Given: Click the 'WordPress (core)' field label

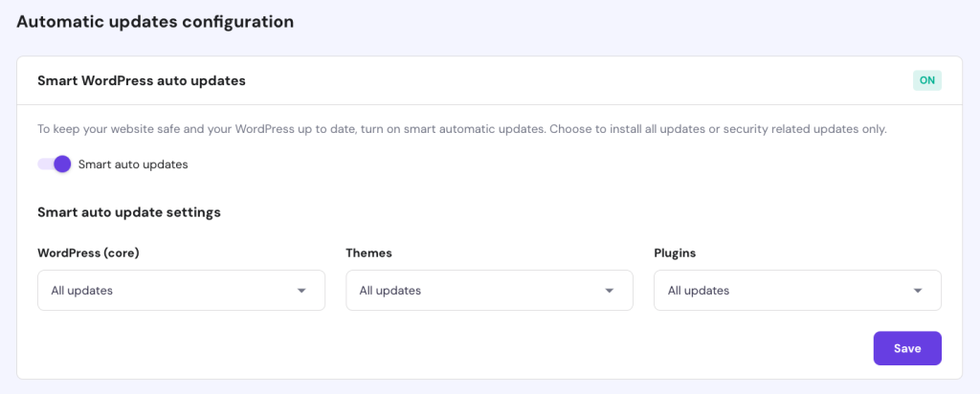Looking at the screenshot, I should (96, 253).
